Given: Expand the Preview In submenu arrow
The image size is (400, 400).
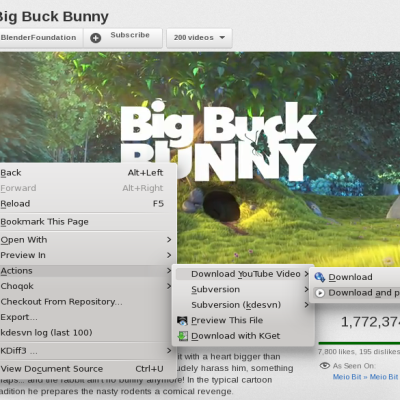Looking at the screenshot, I should [169, 255].
